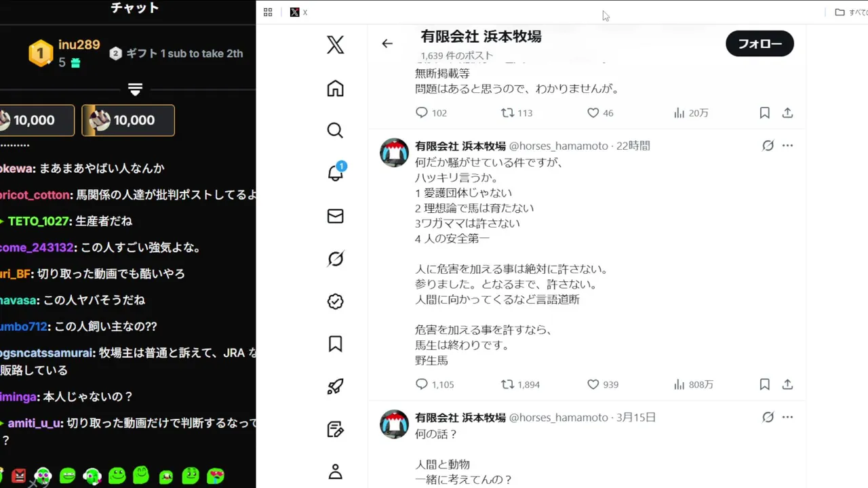The height and width of the screenshot is (488, 868).
Task: Open Verified badge icon in sidebar
Action: (x=335, y=302)
